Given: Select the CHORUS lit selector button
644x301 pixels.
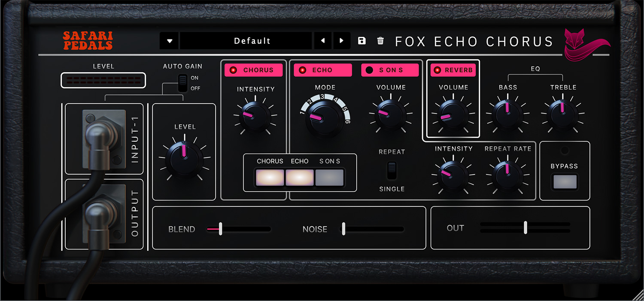Looking at the screenshot, I should [270, 178].
